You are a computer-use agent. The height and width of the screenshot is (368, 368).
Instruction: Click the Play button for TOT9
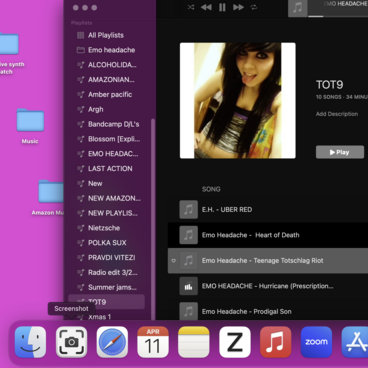[x=340, y=152]
